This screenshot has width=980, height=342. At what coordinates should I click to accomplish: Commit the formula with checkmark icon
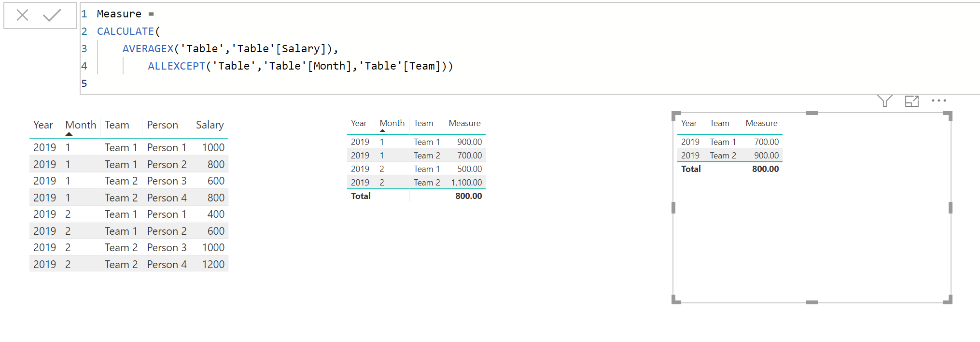52,15
